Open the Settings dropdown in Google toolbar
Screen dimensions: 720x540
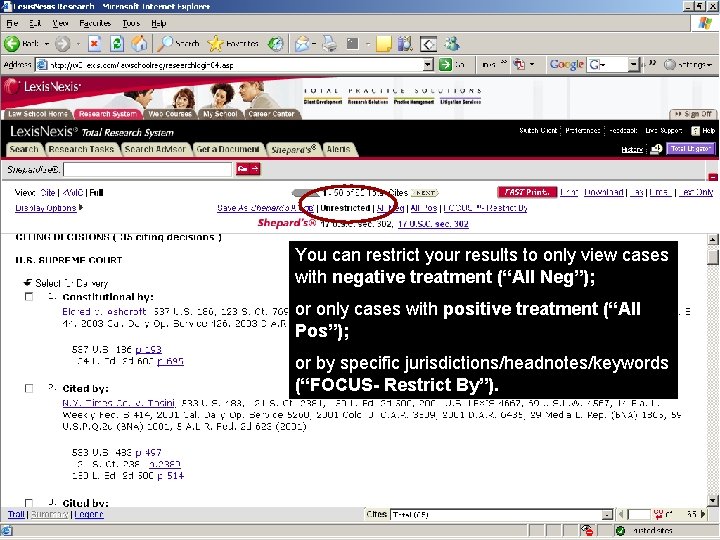point(688,65)
